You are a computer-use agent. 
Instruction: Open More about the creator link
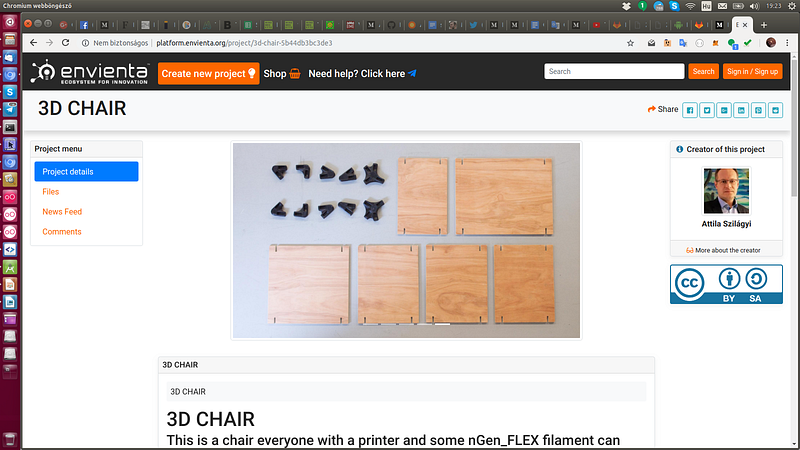[725, 250]
